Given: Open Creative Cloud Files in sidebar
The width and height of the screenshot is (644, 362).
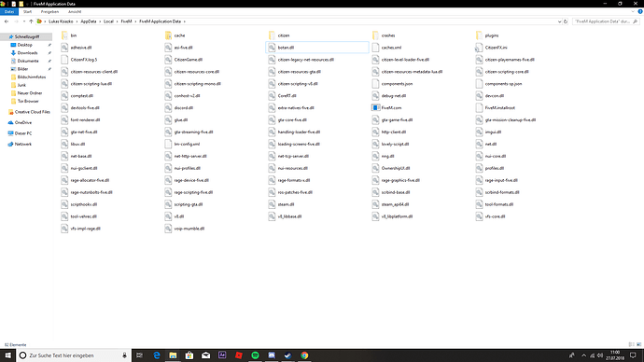Looking at the screenshot, I should (x=32, y=112).
